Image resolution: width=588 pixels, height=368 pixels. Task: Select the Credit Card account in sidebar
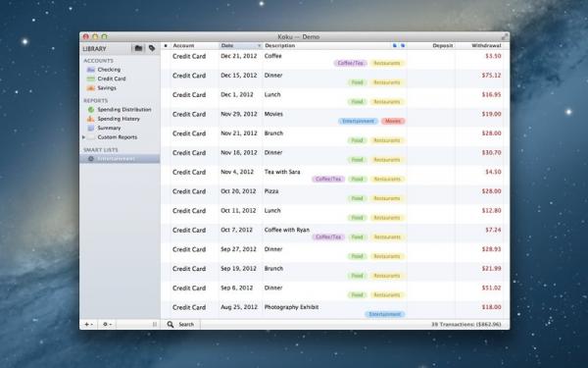(112, 79)
